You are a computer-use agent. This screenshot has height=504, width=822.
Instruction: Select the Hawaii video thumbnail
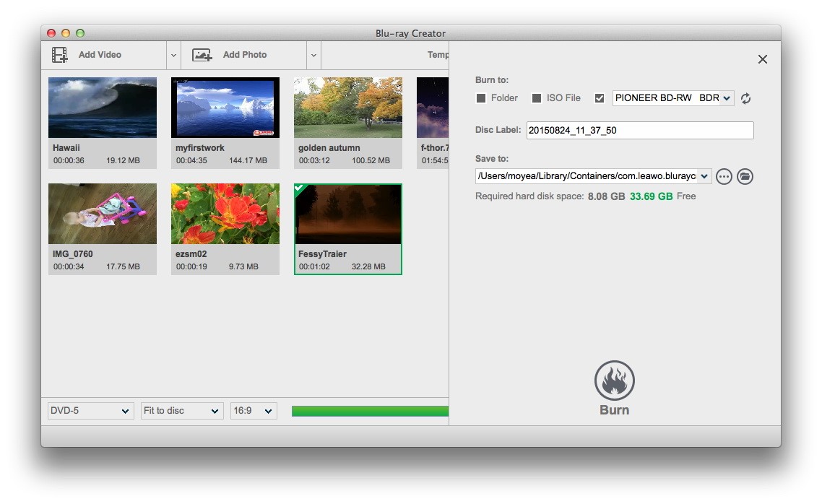pos(103,108)
